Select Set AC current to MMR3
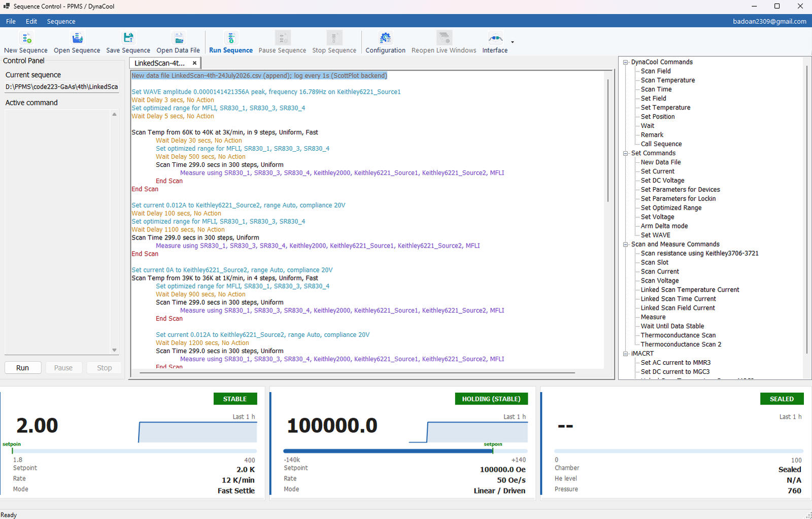The width and height of the screenshot is (812, 519). [676, 363]
